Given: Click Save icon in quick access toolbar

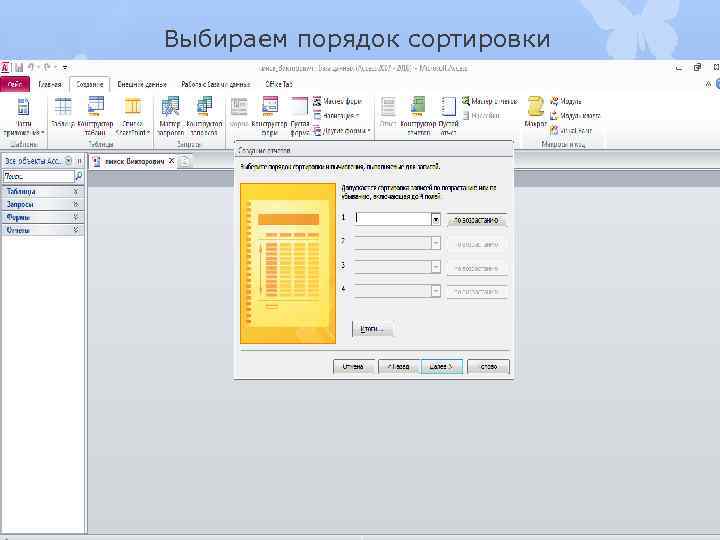Looking at the screenshot, I should coord(19,68).
